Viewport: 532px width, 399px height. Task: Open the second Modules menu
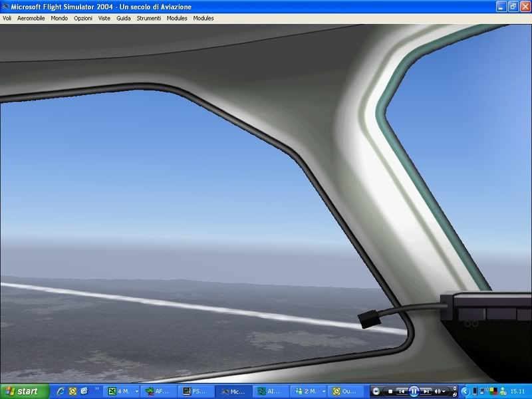click(203, 19)
